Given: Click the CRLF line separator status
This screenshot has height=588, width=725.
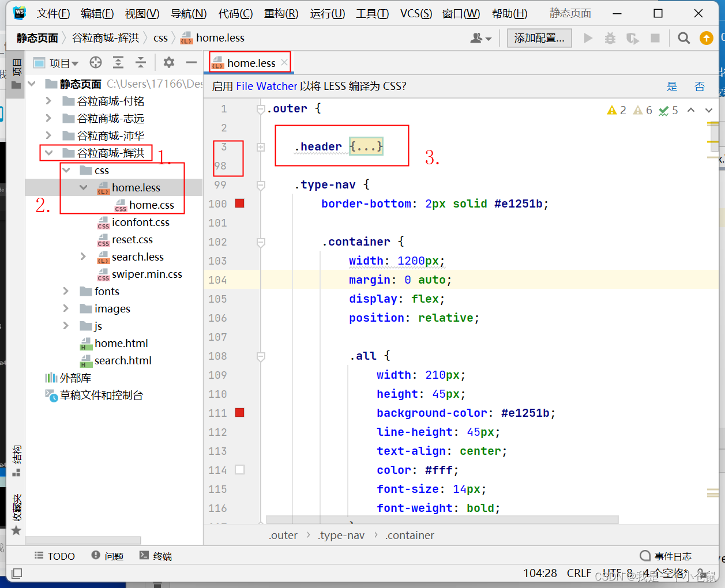Looking at the screenshot, I should coord(579,573).
